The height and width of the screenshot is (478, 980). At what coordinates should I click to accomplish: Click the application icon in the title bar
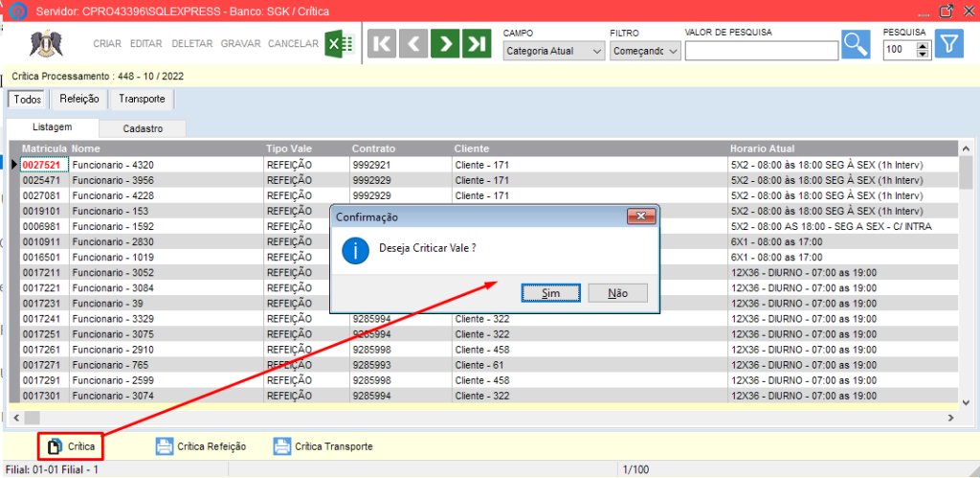coord(20,11)
